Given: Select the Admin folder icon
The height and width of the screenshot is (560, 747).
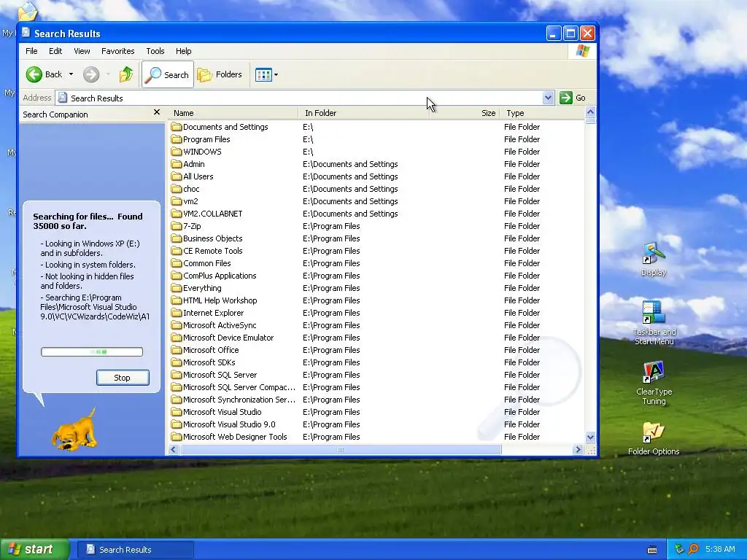Looking at the screenshot, I should pyautogui.click(x=177, y=164).
